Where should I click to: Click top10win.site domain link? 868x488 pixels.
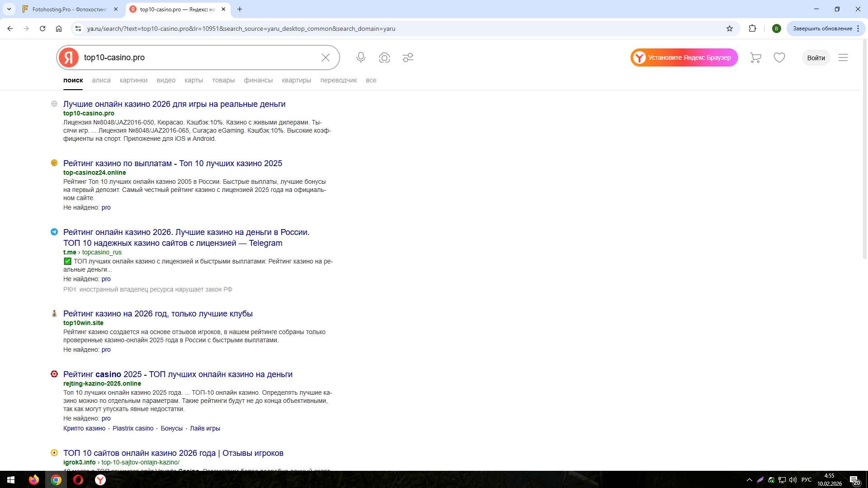click(83, 323)
